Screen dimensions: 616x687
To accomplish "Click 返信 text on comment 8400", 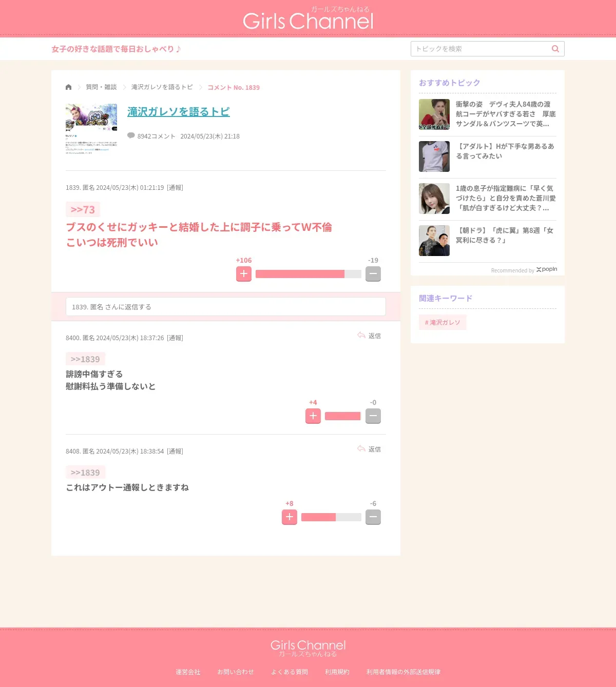I will (x=375, y=336).
